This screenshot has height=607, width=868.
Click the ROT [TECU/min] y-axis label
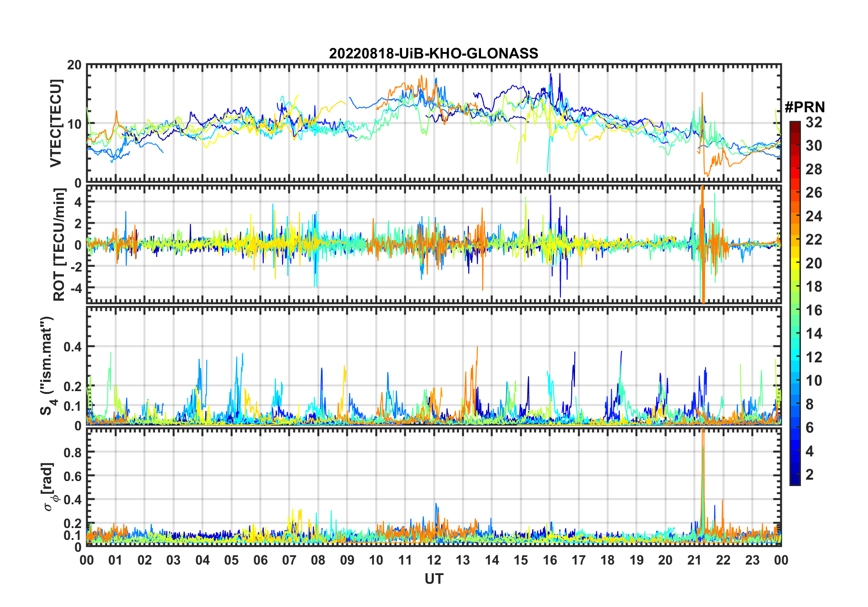coord(59,245)
